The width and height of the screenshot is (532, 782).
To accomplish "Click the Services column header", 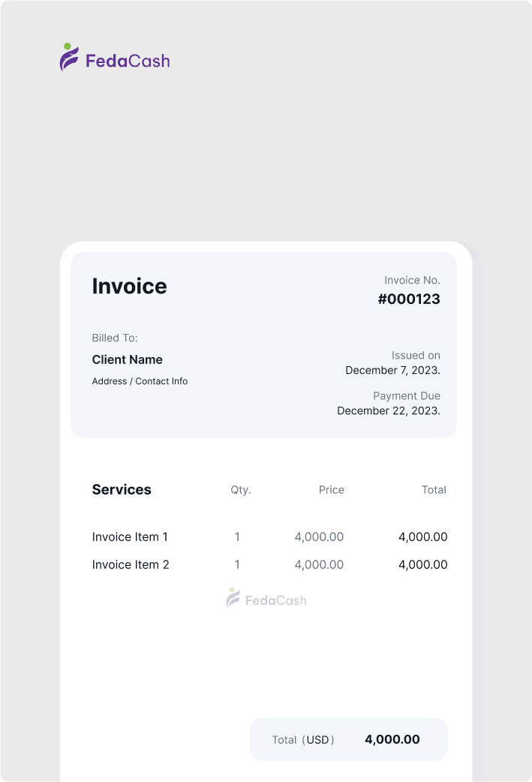I will 122,489.
